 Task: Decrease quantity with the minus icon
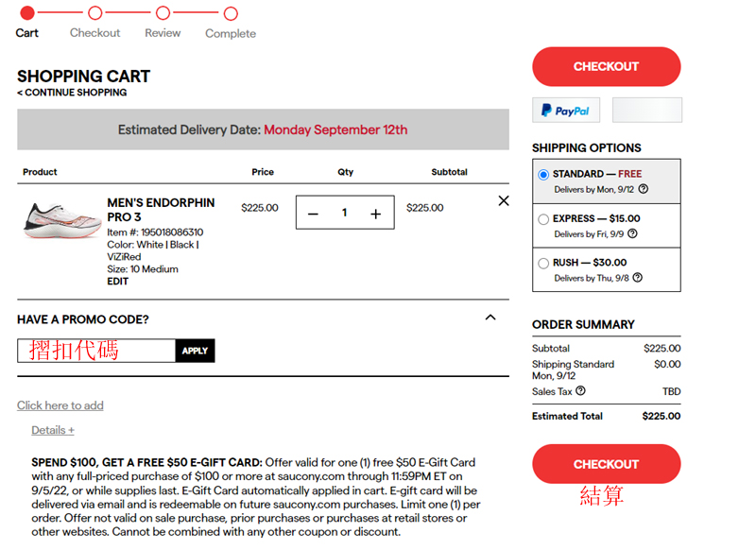pyautogui.click(x=313, y=214)
